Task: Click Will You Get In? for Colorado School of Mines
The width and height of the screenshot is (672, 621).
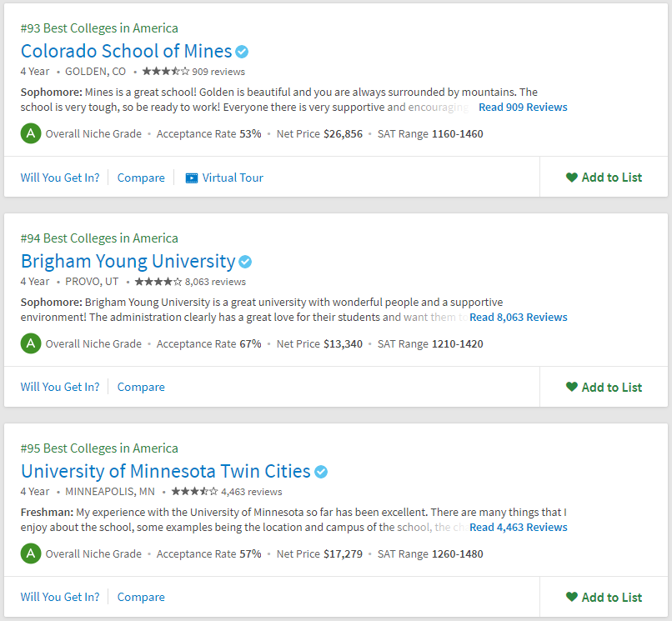Action: tap(60, 178)
